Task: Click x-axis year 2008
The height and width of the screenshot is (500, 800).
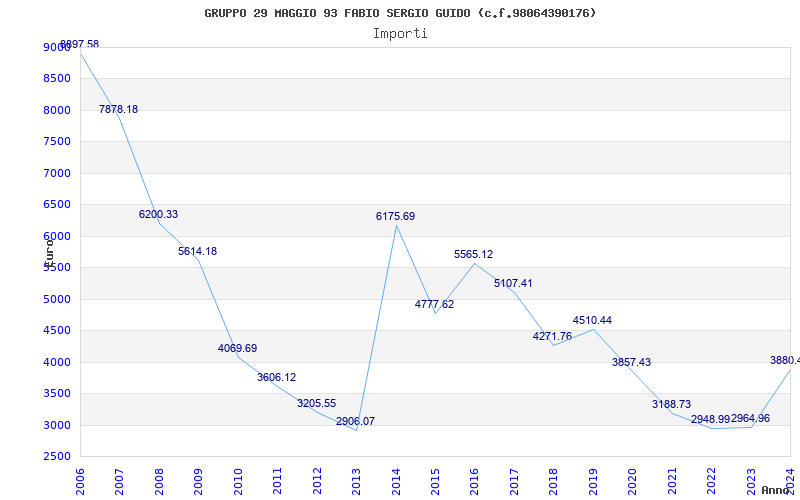Action: click(x=159, y=482)
